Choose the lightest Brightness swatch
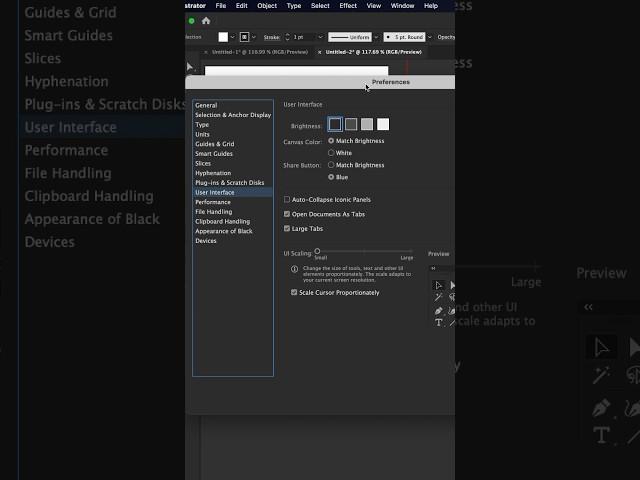 [383, 124]
